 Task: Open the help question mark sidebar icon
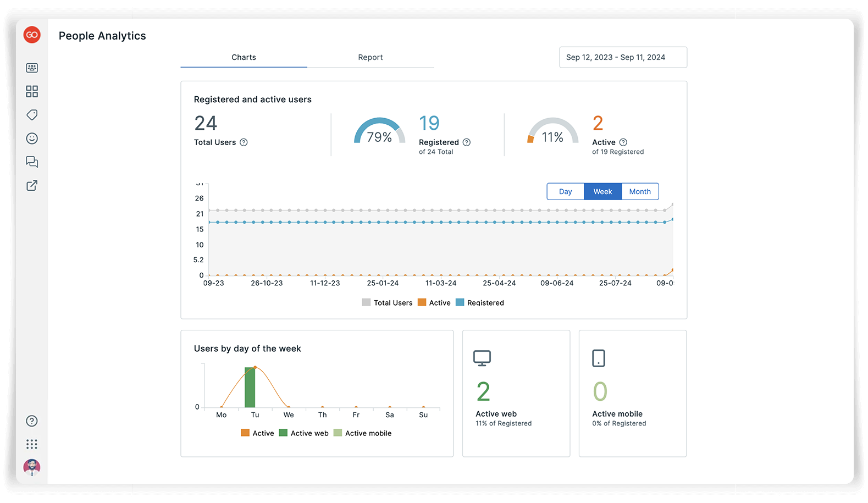point(32,421)
